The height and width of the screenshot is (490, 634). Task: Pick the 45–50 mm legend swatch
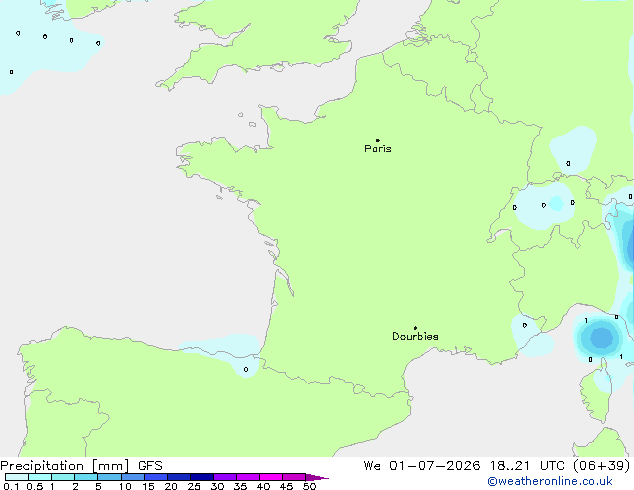(x=294, y=477)
